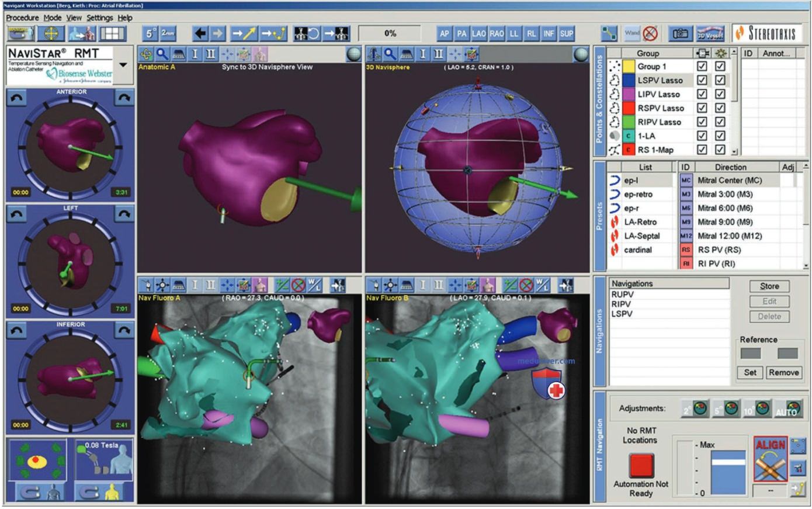Select the LAO view button
The width and height of the screenshot is (812, 509).
pyautogui.click(x=479, y=34)
